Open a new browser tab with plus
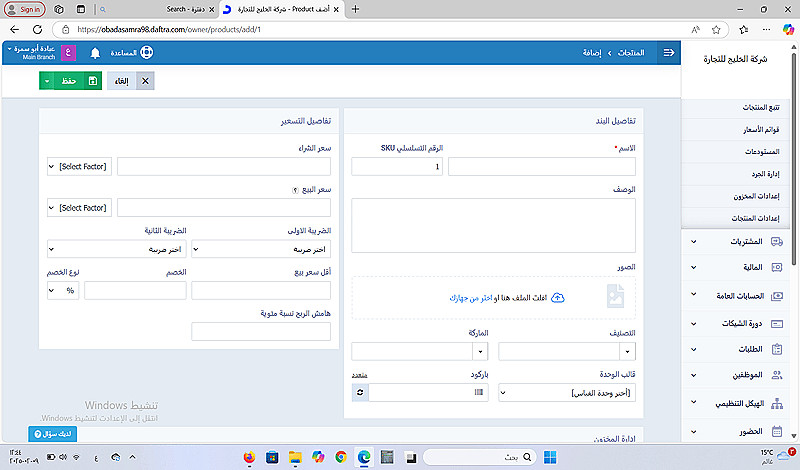800x470 pixels. point(356,9)
